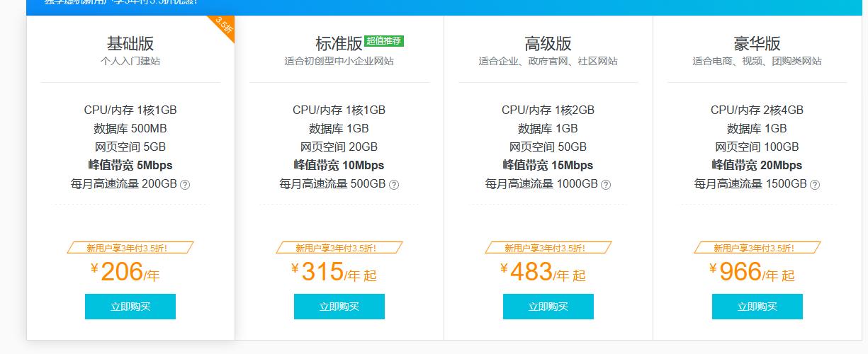The image size is (868, 354).
Task: Click the promo tag above ¥966 price
Action: pos(757,248)
